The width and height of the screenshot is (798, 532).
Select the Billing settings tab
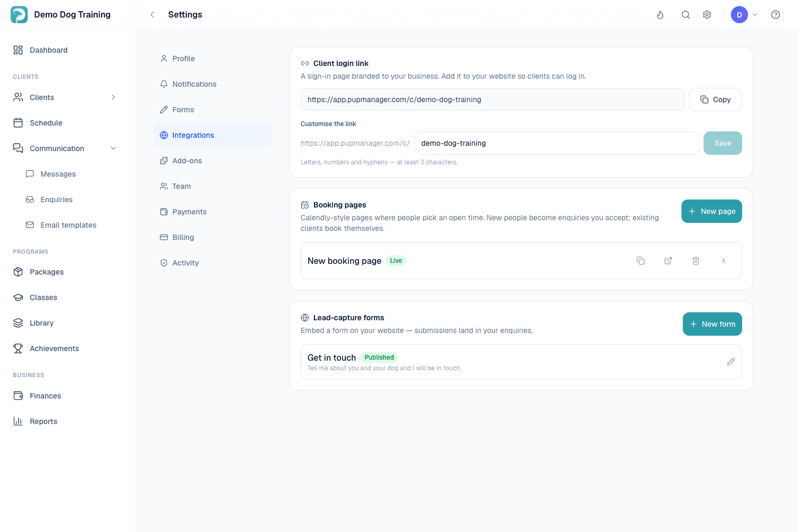pos(213,237)
